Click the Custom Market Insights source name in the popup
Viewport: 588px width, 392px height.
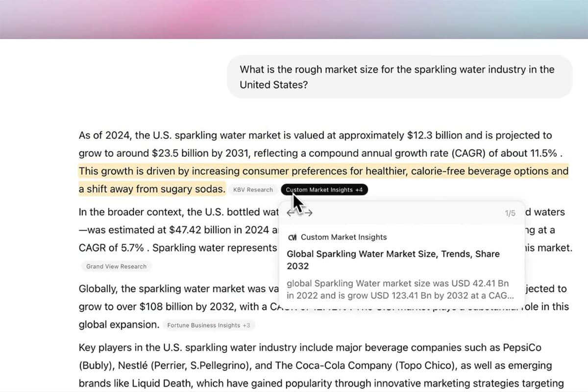pos(343,237)
